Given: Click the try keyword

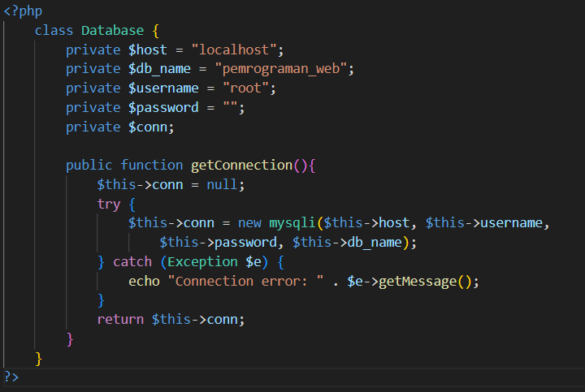Looking at the screenshot, I should coord(108,204).
